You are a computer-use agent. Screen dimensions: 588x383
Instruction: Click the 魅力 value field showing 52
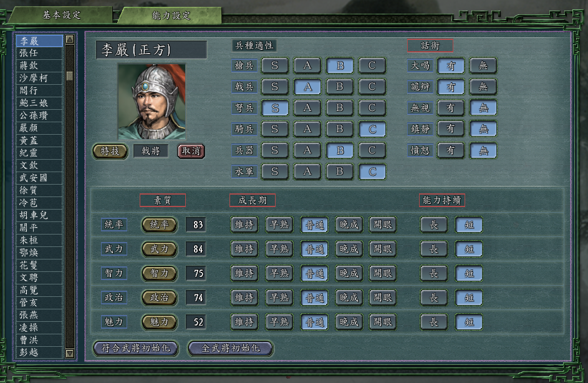pos(196,322)
